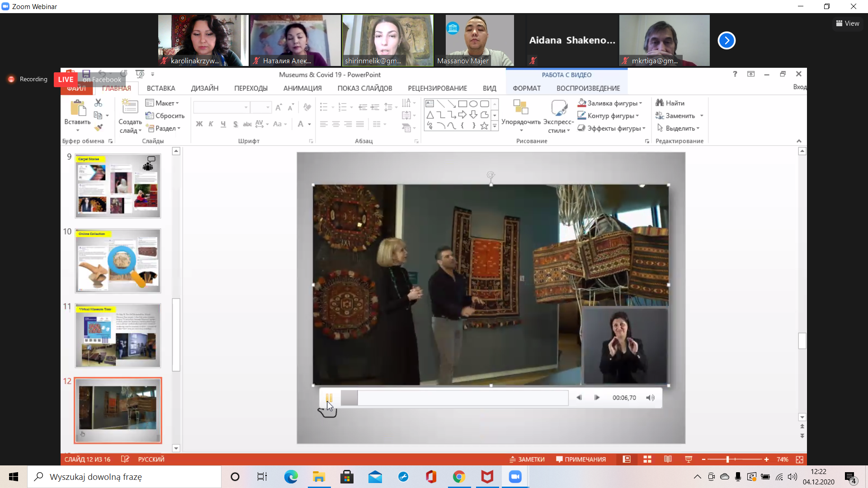This screenshot has height=488, width=868.
Task: Click the bulleted list icon
Action: pyautogui.click(x=324, y=107)
